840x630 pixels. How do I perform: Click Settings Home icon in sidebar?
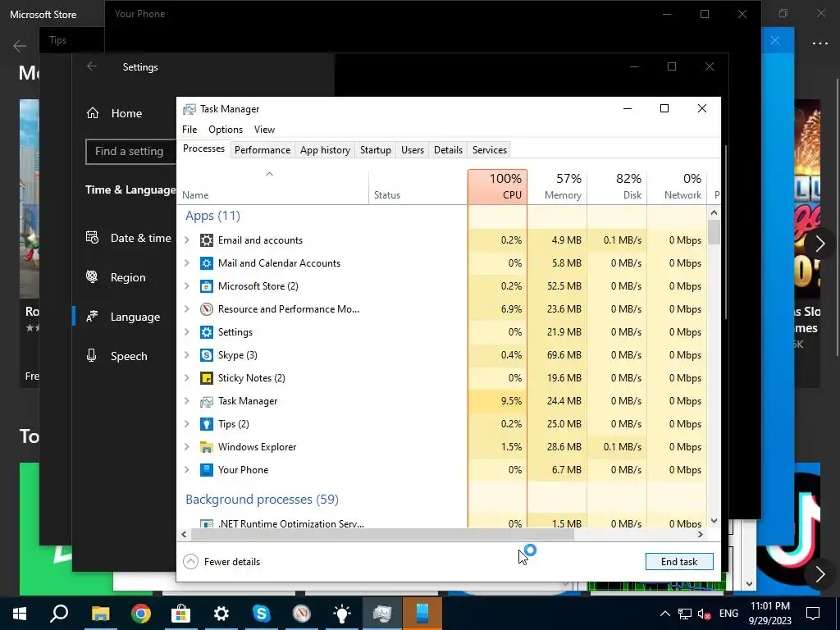point(93,113)
